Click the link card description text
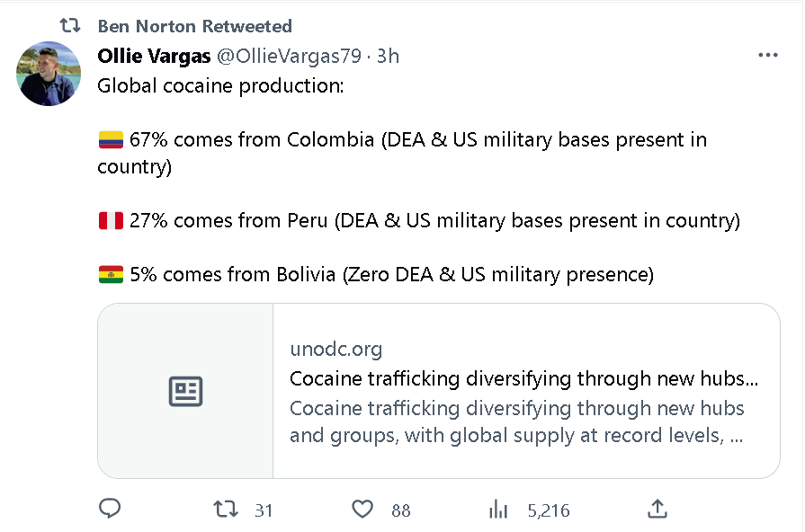This screenshot has height=532, width=805. [x=517, y=421]
